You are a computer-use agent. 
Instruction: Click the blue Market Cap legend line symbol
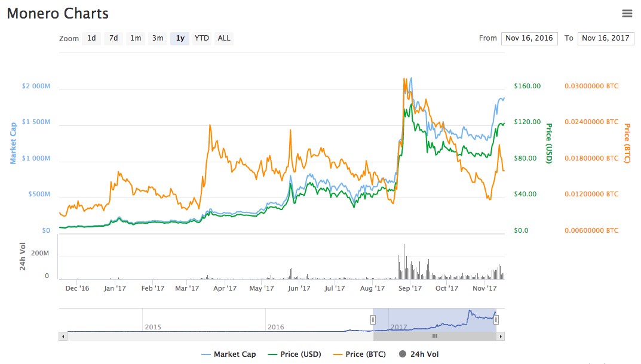point(206,354)
